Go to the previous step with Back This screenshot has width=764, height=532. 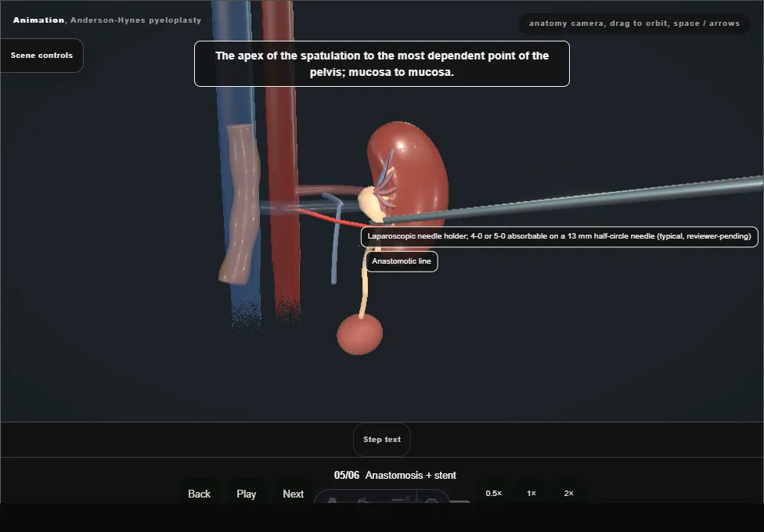[200, 494]
